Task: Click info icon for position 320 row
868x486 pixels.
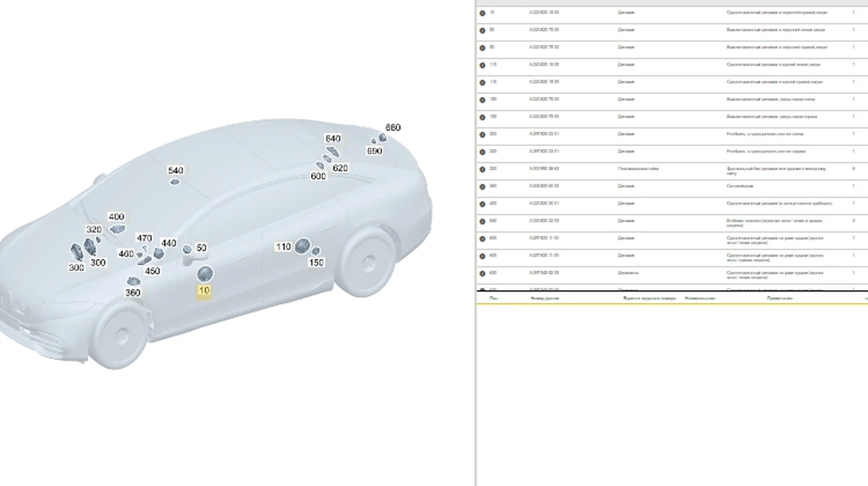Action: 482,169
